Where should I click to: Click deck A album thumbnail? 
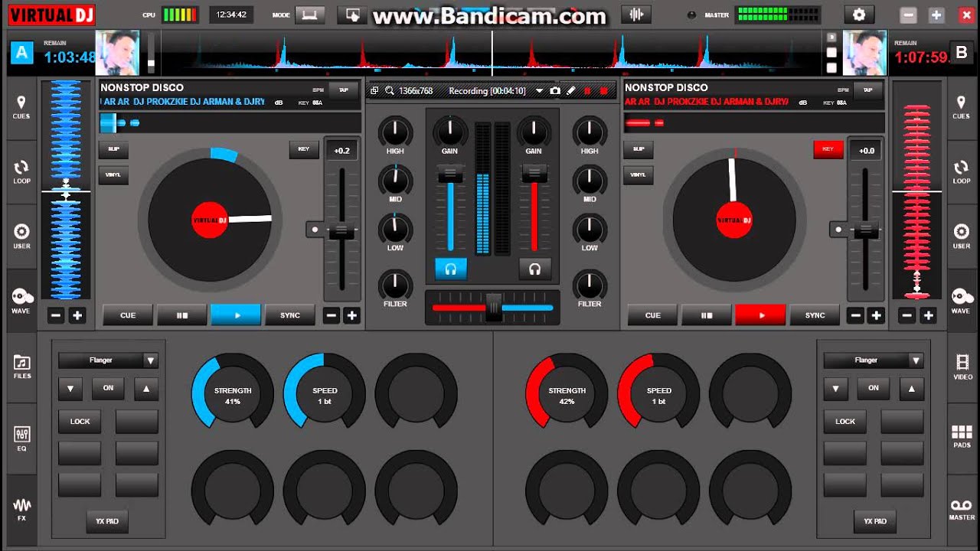[117, 53]
